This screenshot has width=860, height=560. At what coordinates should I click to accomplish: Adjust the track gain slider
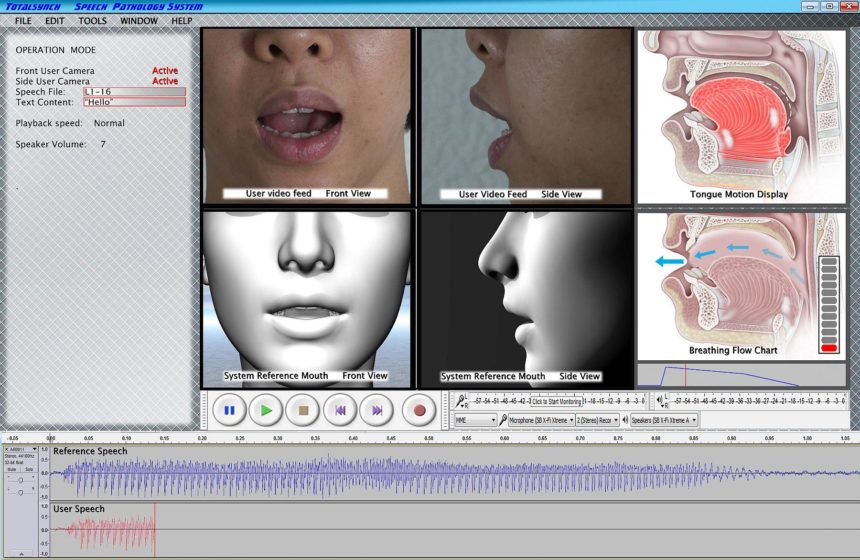pyautogui.click(x=21, y=480)
